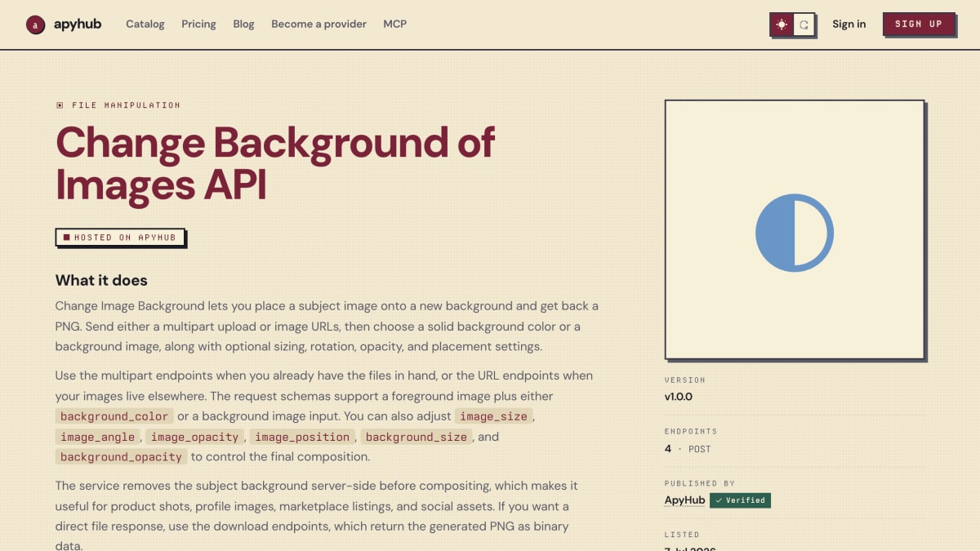Viewport: 980px width, 551px height.
Task: Go to the Blog
Action: pyautogui.click(x=243, y=24)
